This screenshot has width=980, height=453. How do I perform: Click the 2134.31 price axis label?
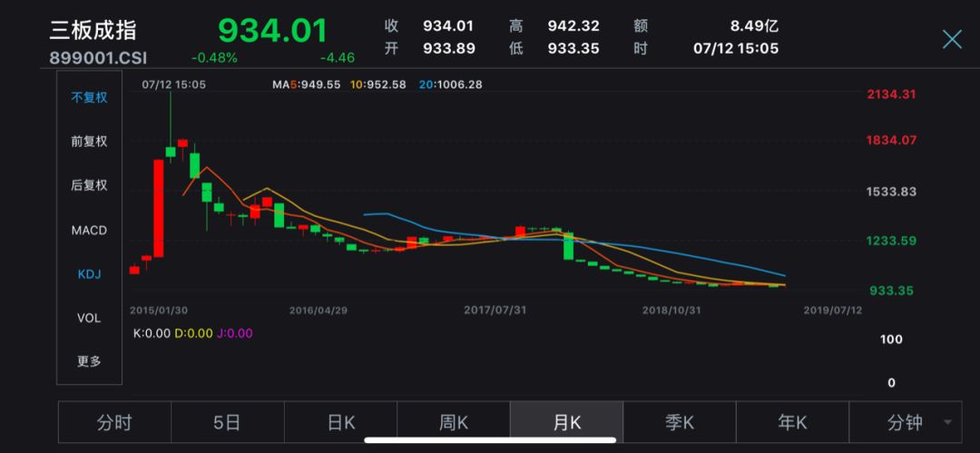891,94
